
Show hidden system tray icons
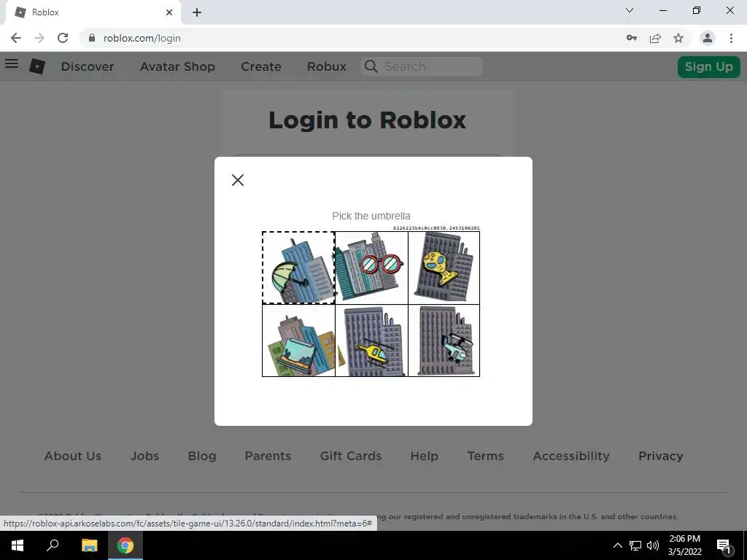tap(617, 545)
